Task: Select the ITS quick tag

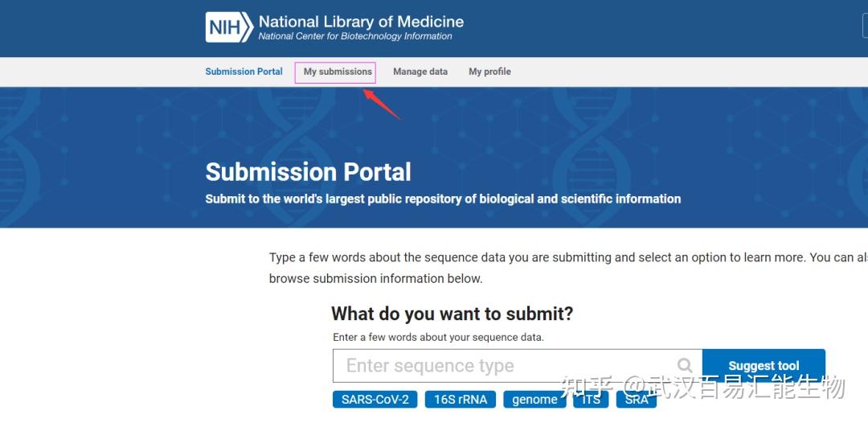Action: (x=592, y=399)
